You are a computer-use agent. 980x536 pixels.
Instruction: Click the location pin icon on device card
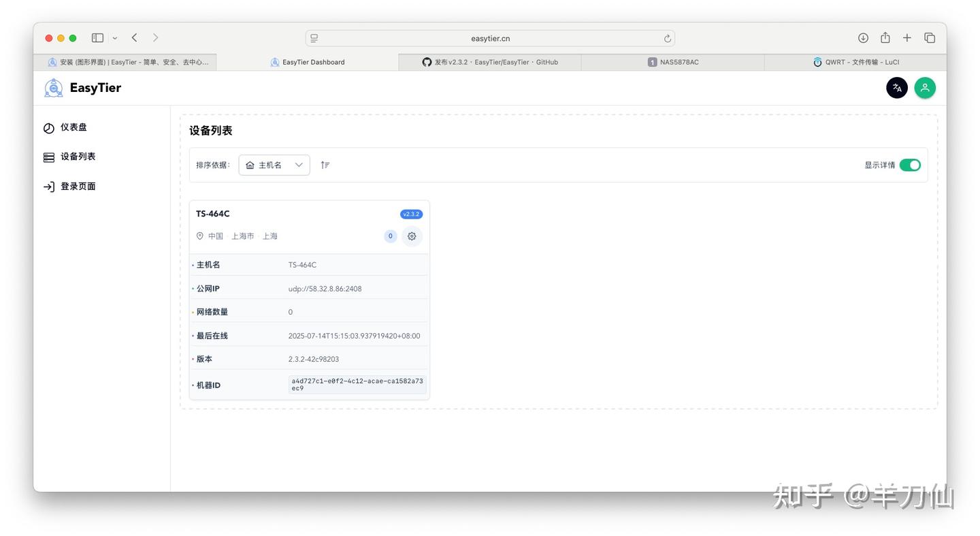200,236
